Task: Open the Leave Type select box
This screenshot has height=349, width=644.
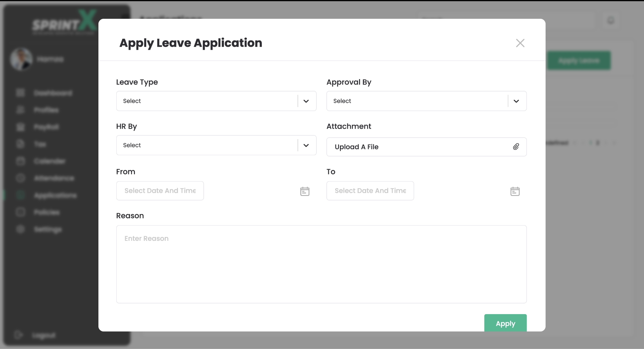Action: 207,101
